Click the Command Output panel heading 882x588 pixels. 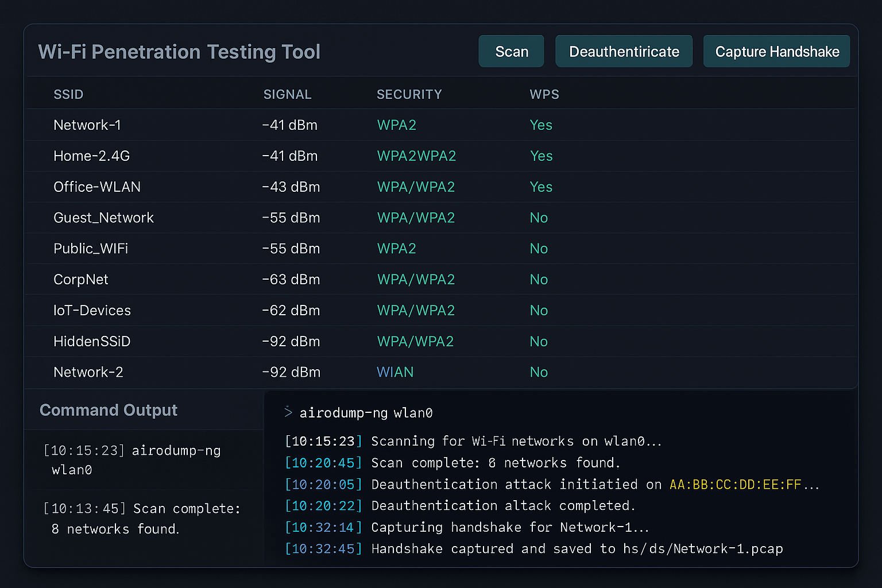(109, 410)
